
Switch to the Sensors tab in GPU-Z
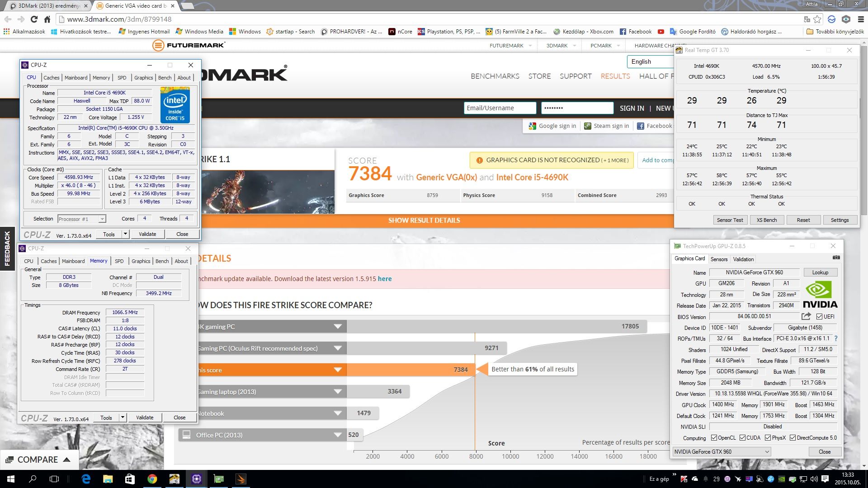click(x=719, y=259)
